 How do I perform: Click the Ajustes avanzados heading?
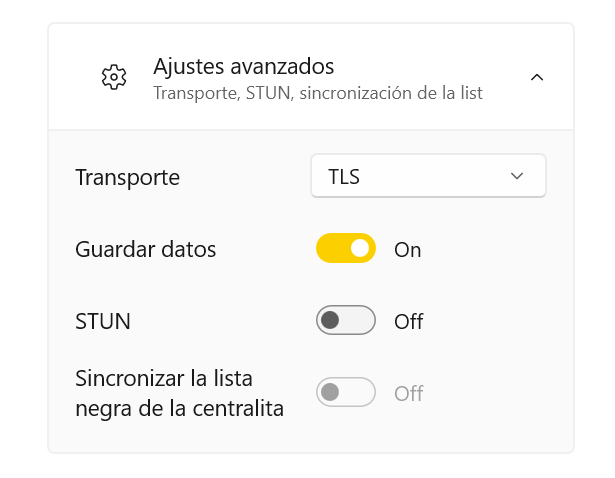tap(244, 67)
